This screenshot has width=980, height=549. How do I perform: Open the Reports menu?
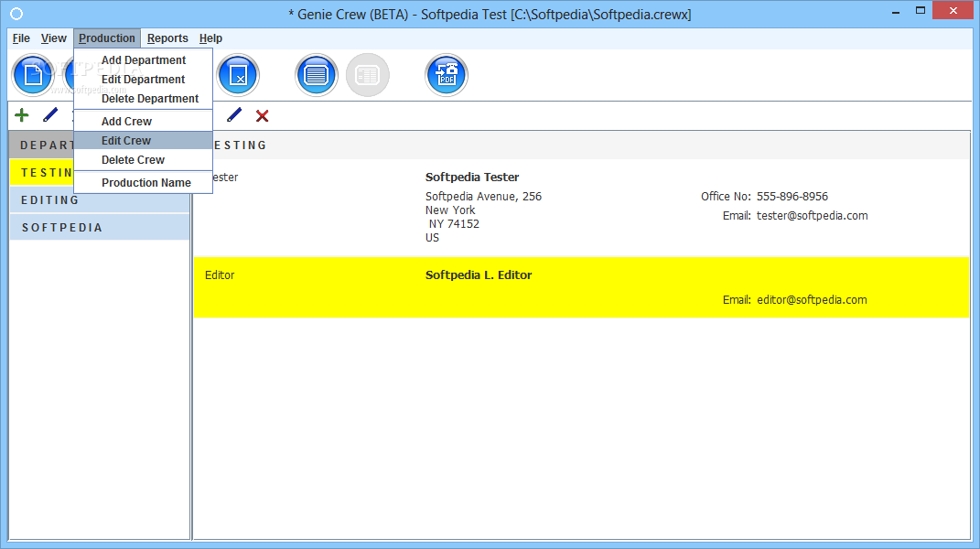pos(167,38)
